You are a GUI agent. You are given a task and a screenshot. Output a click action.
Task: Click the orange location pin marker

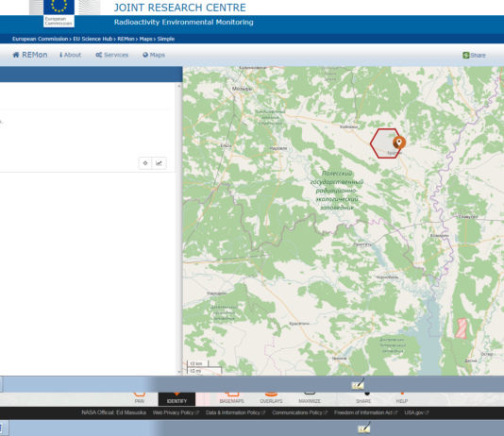(399, 143)
